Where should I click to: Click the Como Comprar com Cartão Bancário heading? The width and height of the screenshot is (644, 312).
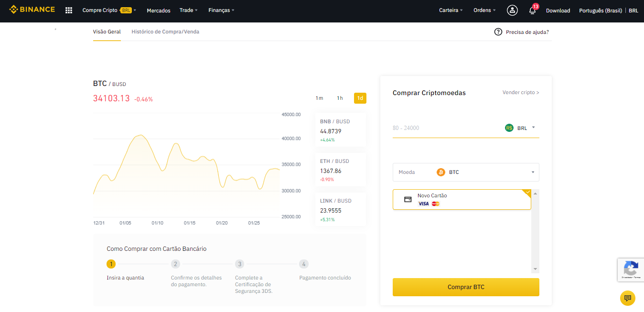click(157, 248)
